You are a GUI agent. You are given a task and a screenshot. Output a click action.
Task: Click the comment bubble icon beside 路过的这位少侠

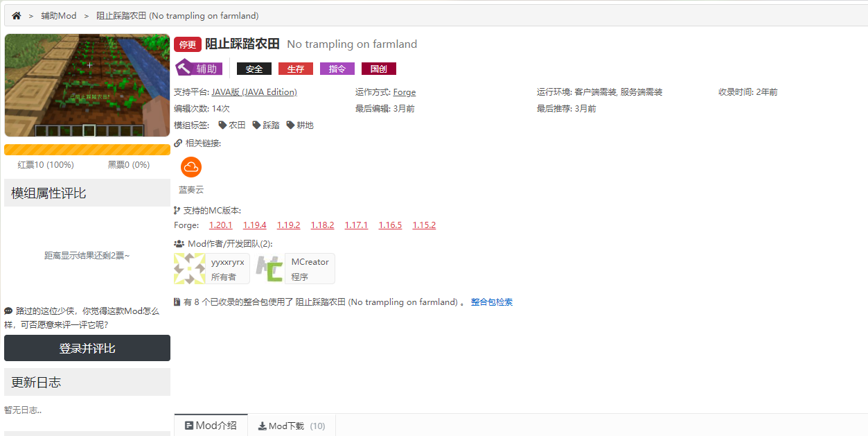pyautogui.click(x=8, y=311)
